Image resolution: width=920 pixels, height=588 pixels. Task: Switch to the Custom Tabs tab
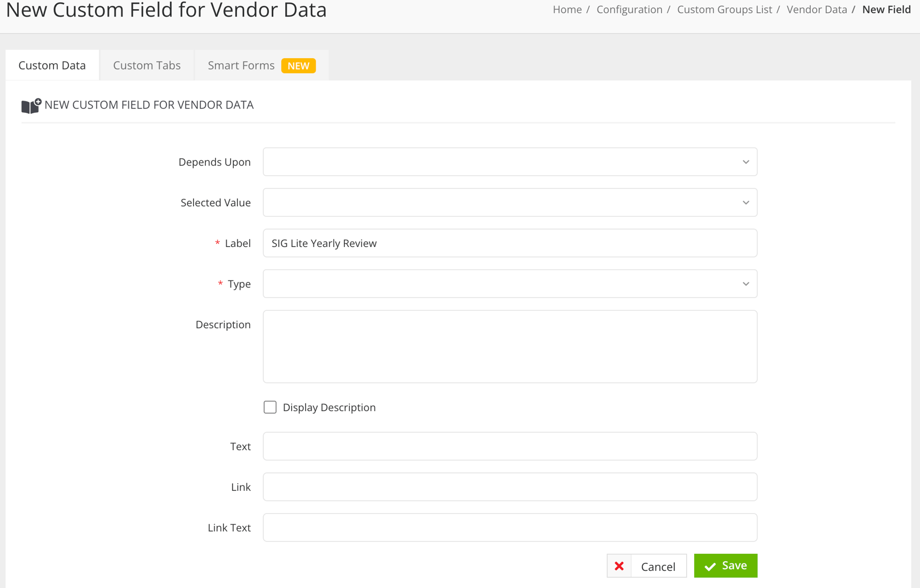pyautogui.click(x=146, y=65)
